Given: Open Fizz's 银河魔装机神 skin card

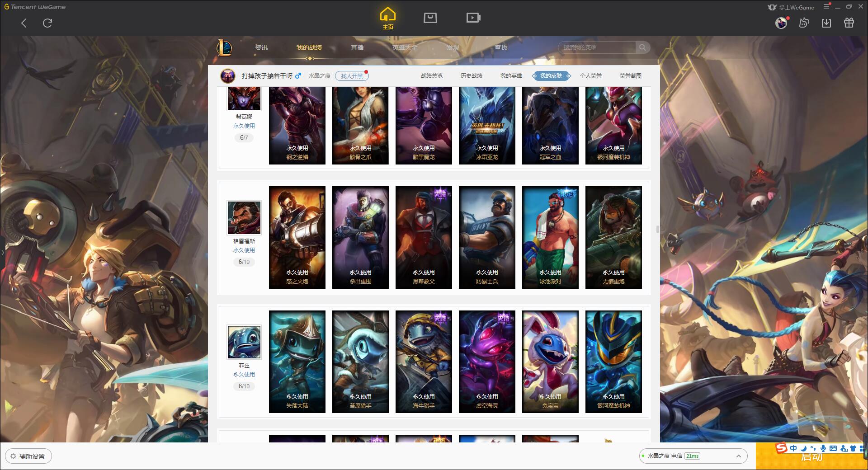Looking at the screenshot, I should pyautogui.click(x=613, y=362).
